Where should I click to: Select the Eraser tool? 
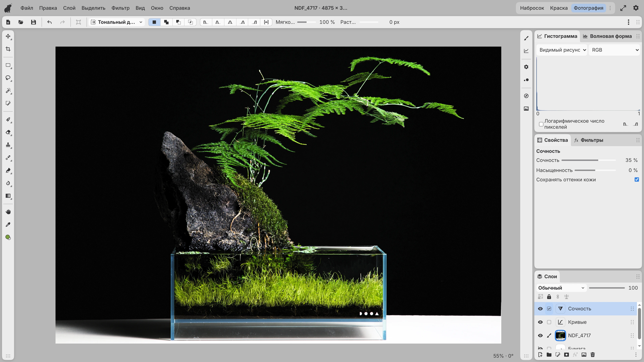pyautogui.click(x=8, y=132)
